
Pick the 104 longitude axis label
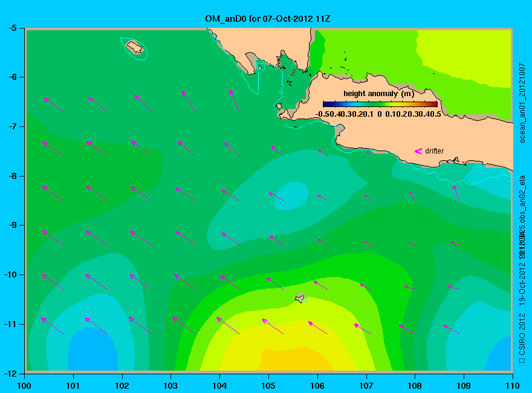pyautogui.click(x=219, y=386)
